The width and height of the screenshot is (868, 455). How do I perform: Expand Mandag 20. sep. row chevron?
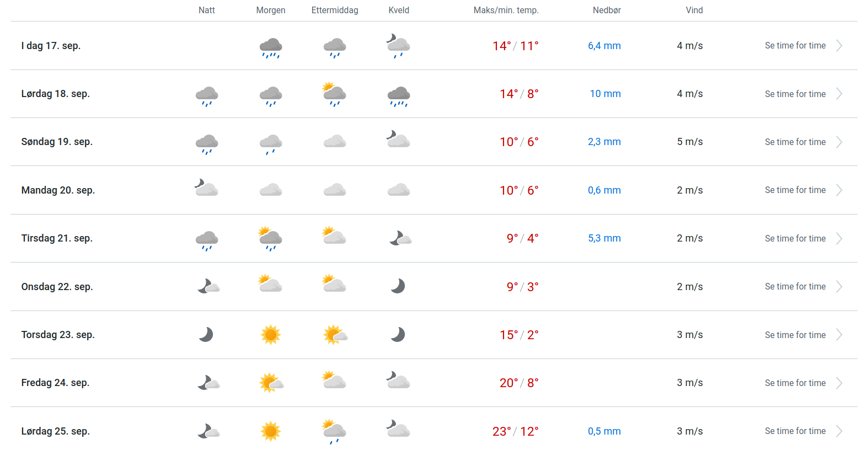pos(839,190)
